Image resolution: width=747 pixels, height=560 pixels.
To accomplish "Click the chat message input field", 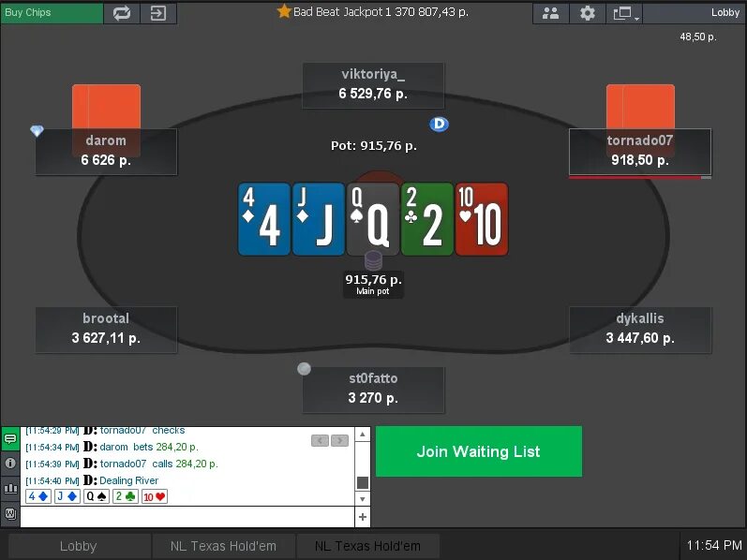I will click(x=187, y=517).
